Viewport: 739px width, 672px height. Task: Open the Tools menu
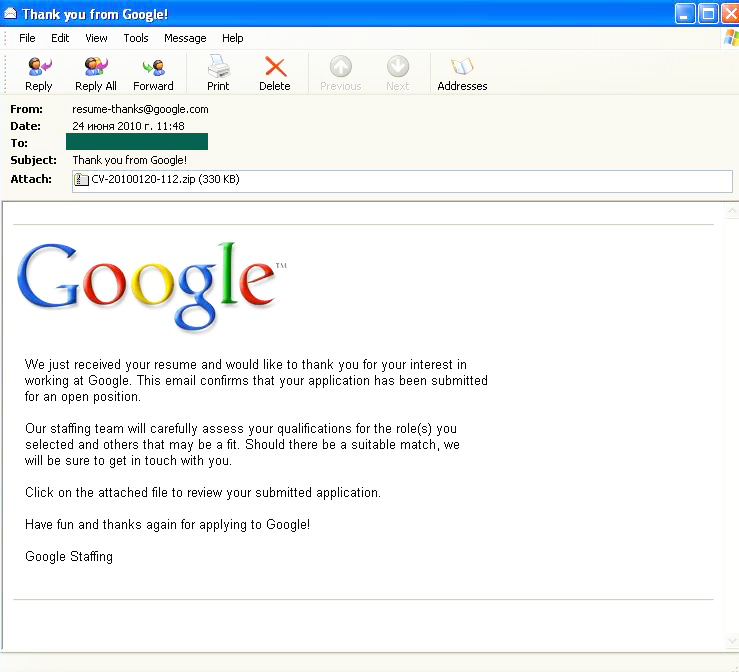click(136, 38)
